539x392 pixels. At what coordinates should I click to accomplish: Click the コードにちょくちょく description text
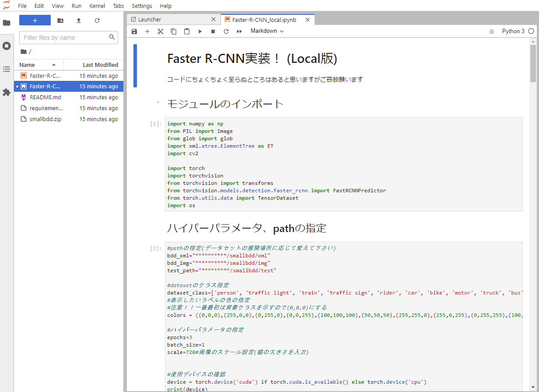coord(265,80)
